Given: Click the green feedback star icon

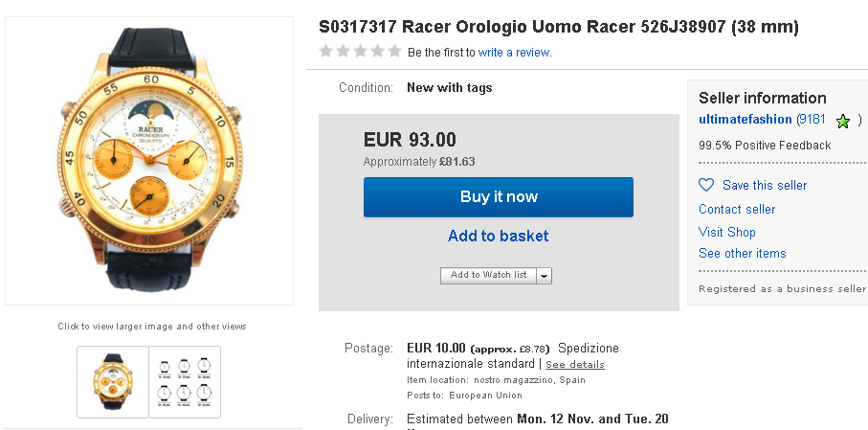Looking at the screenshot, I should 842,121.
